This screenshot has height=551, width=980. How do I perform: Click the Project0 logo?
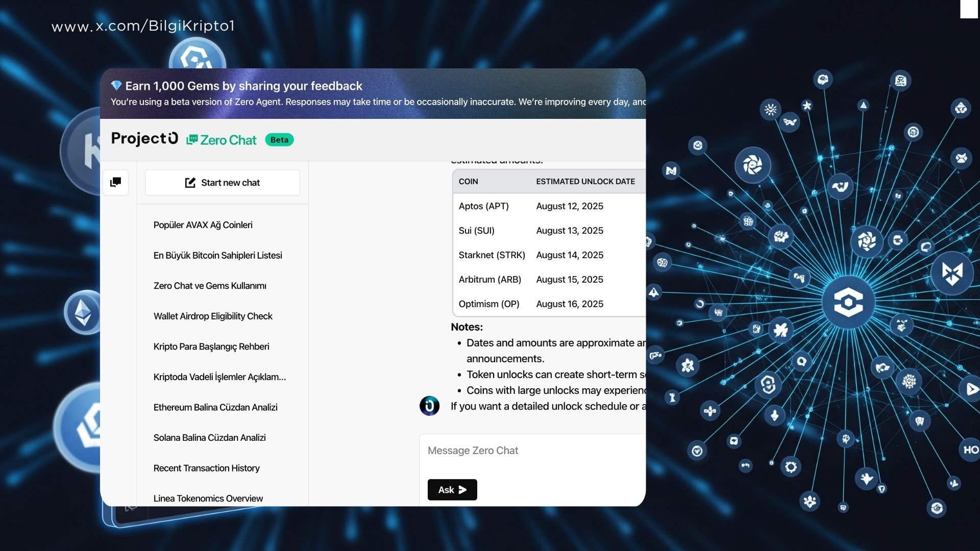144,138
